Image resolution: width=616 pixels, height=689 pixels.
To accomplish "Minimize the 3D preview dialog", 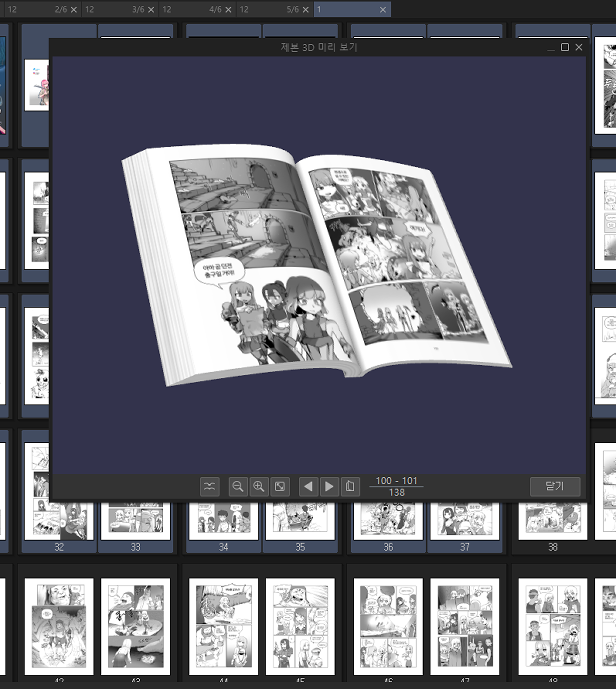I will (551, 48).
